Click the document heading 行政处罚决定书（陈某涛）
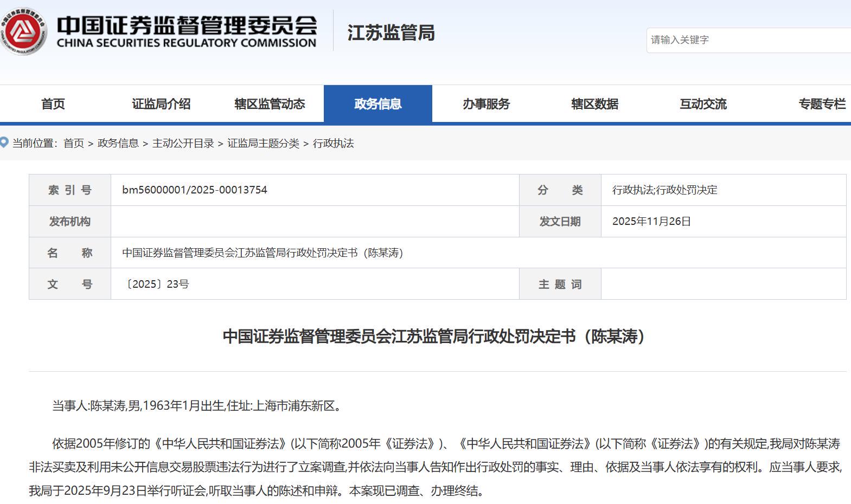 (x=434, y=337)
